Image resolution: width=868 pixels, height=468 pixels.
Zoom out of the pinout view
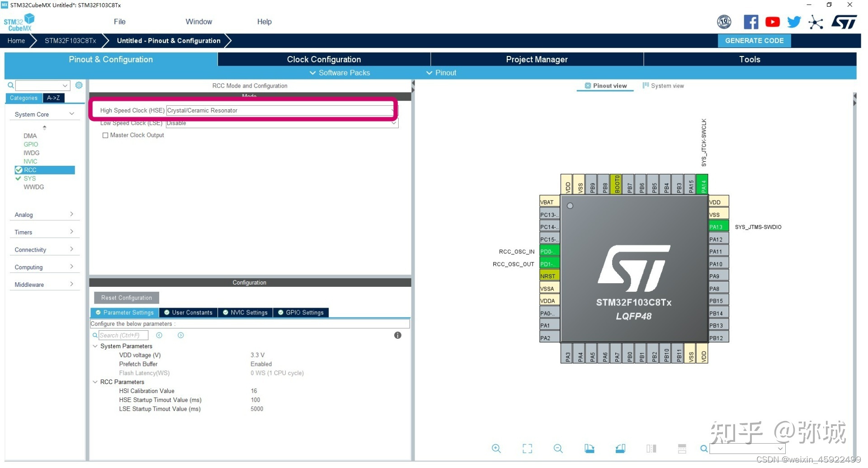(558, 449)
